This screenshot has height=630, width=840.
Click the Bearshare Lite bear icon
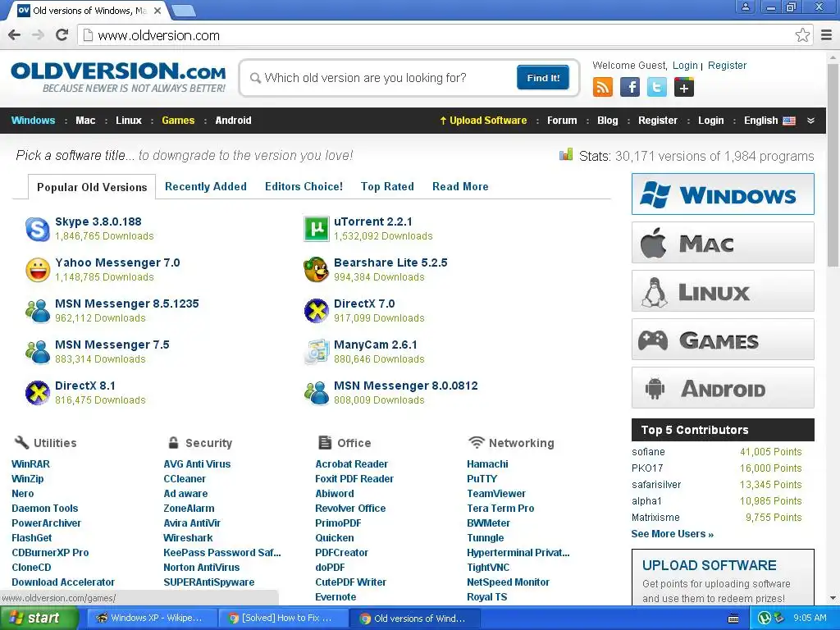(316, 269)
